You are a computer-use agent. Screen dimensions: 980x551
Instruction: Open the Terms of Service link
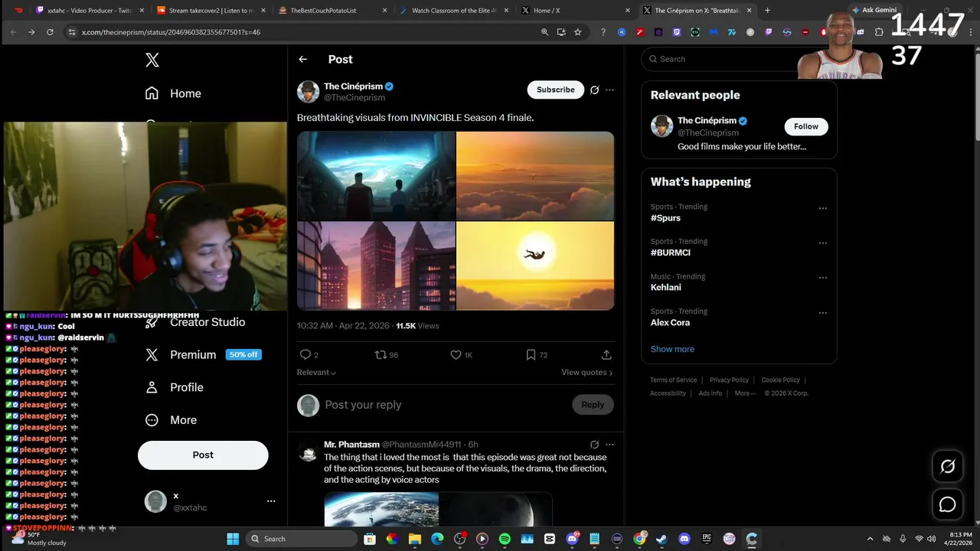pos(674,380)
